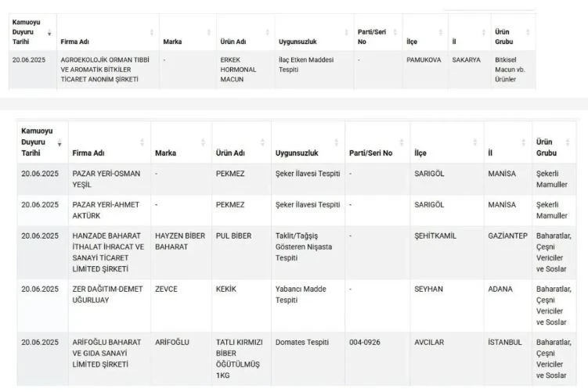The height and width of the screenshot is (392, 588).
Task: Select the AGROEKOLOJİK ORMAN TIBBİ company cell
Action: (x=104, y=70)
